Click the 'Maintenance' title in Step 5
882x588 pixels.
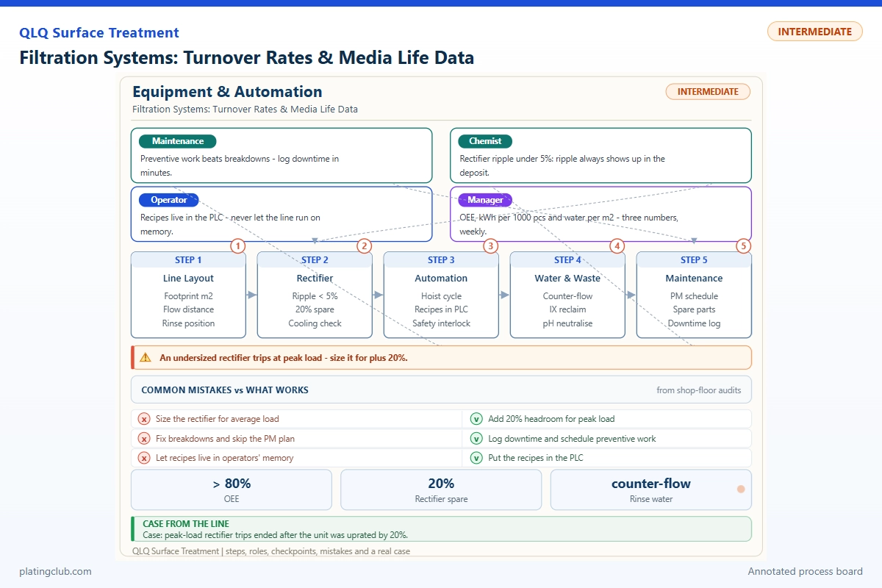point(694,279)
